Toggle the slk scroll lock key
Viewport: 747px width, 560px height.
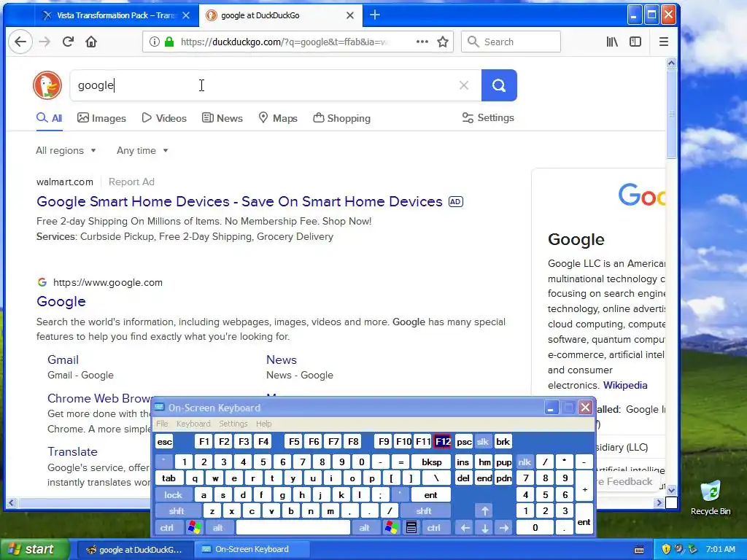(483, 442)
